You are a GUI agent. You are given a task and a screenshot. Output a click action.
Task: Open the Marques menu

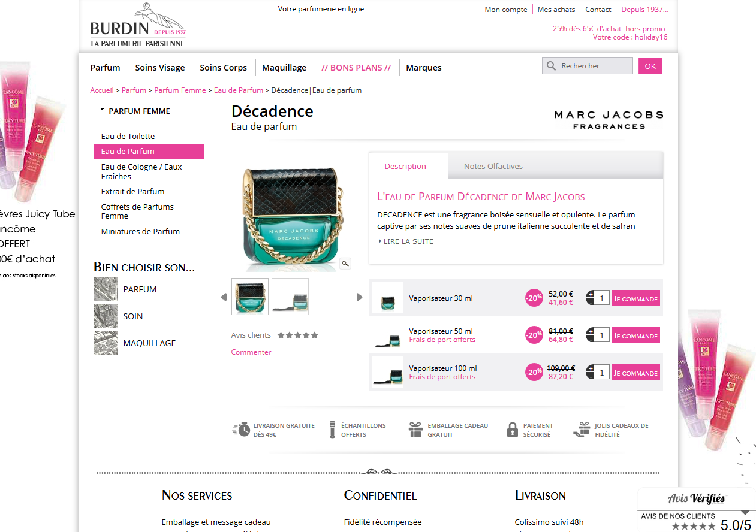pos(424,68)
